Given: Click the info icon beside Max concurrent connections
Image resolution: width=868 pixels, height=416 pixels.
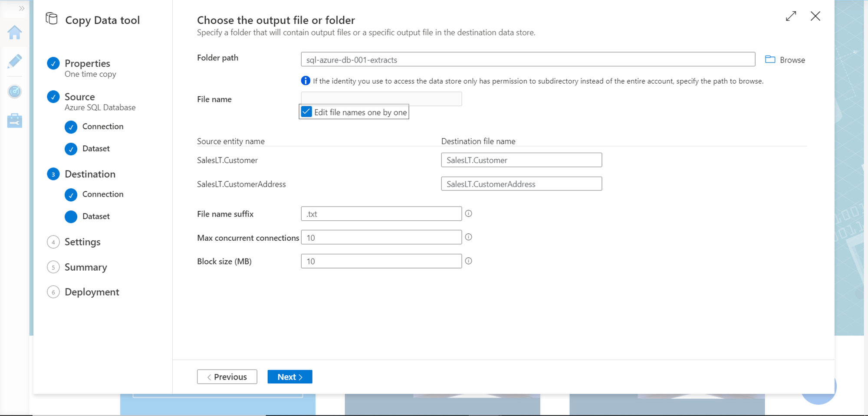Looking at the screenshot, I should [x=468, y=237].
